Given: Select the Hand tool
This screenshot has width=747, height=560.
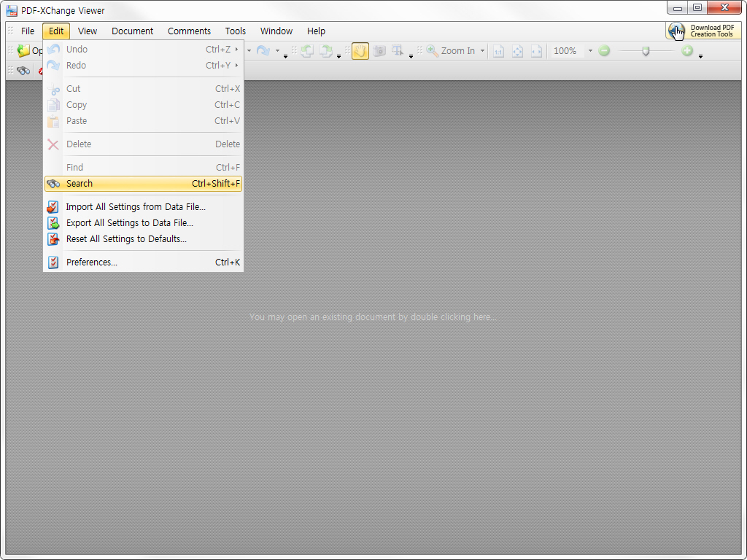Looking at the screenshot, I should tap(360, 51).
